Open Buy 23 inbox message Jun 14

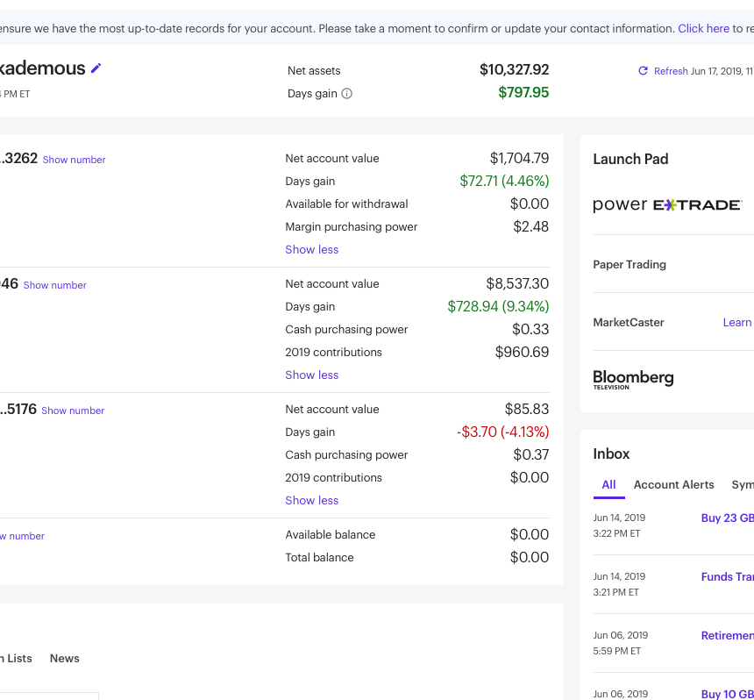point(727,518)
